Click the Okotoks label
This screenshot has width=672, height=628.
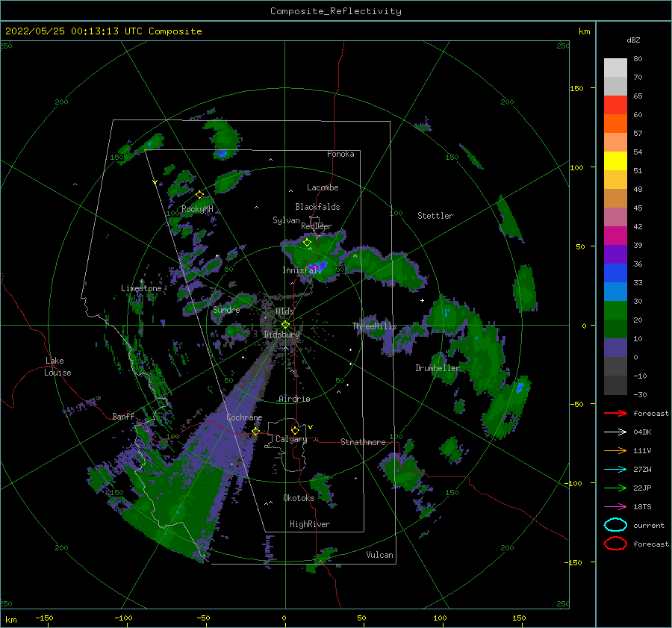[299, 498]
